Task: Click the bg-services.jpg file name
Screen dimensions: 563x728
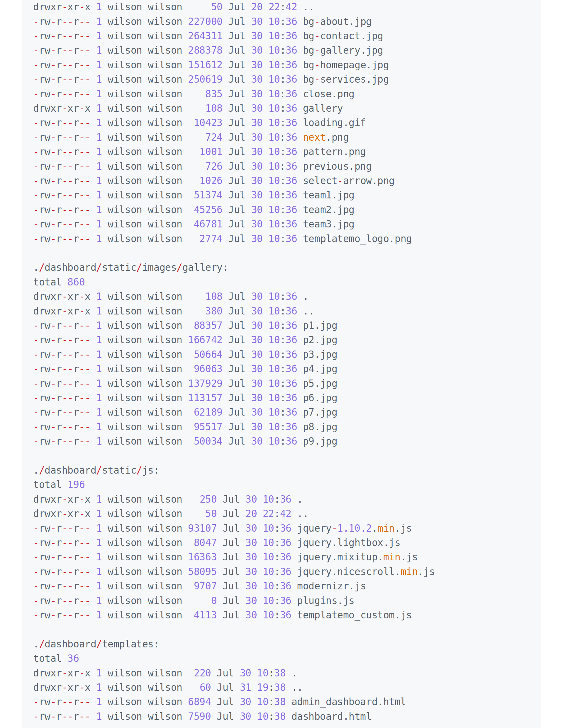Action: (345, 80)
